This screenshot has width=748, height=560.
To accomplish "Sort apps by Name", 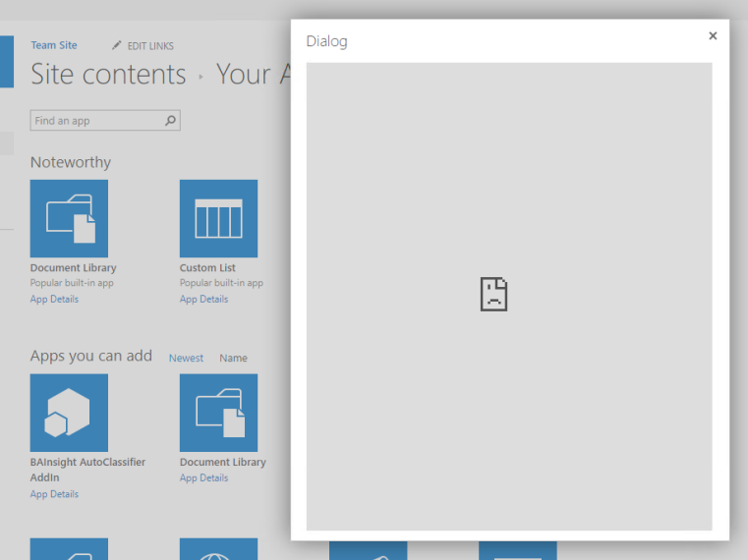I will 233,358.
